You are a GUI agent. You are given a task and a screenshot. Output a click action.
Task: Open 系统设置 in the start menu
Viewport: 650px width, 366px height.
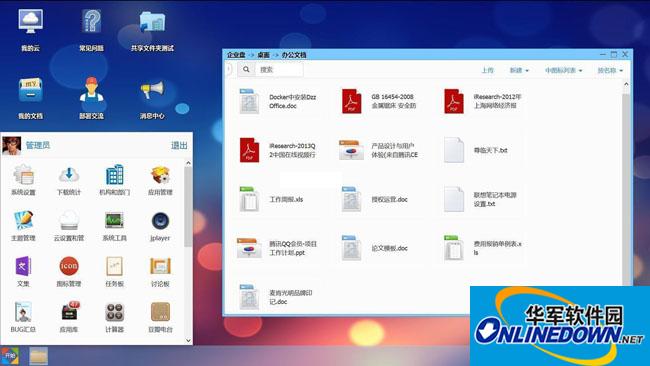coord(23,175)
